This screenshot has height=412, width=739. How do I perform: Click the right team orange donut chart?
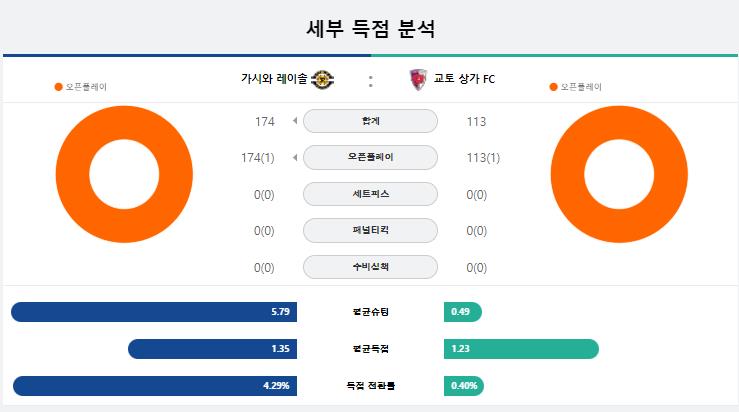coord(619,174)
